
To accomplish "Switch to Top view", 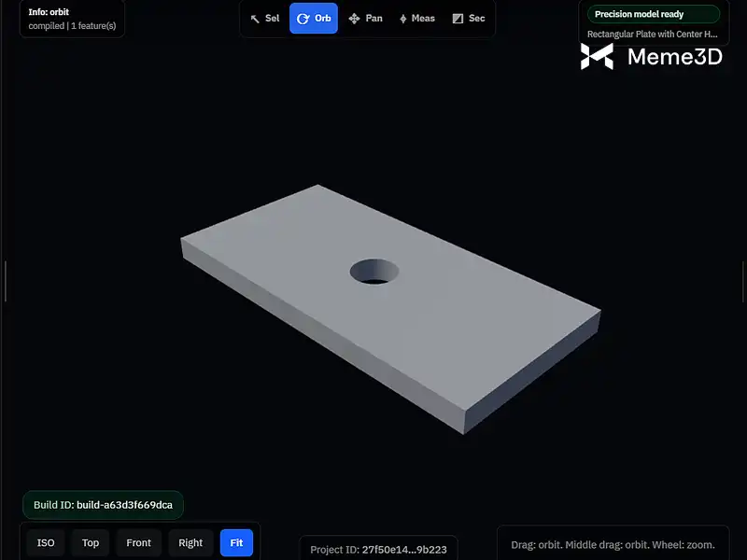I will (91, 543).
